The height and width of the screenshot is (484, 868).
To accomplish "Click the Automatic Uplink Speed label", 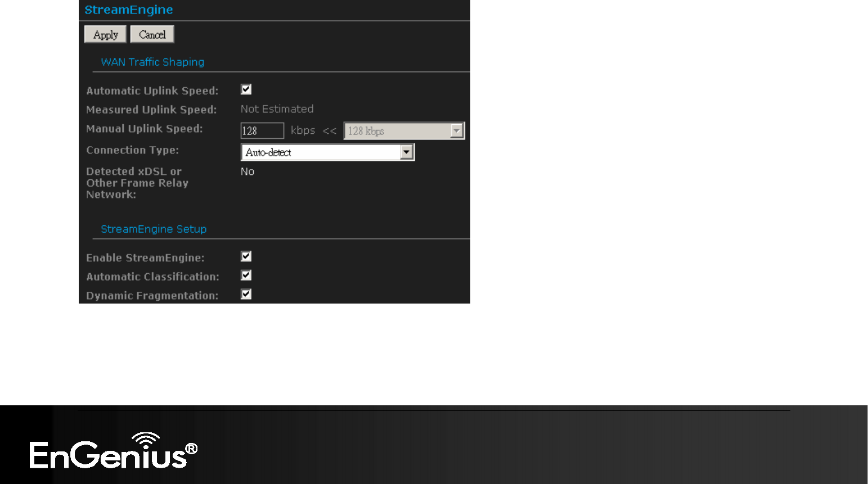I will (x=152, y=91).
